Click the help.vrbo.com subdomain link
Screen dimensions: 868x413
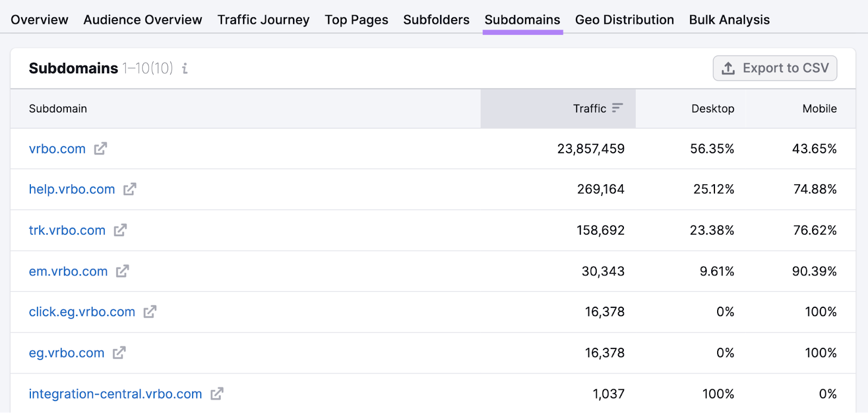72,189
